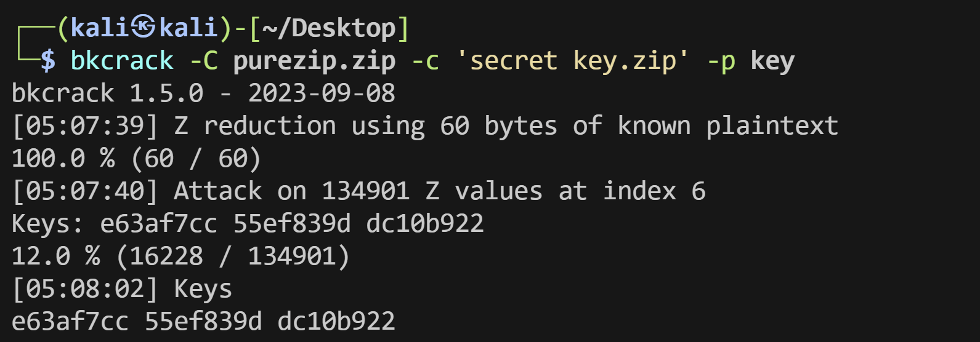The width and height of the screenshot is (980, 342).
Task: Click the Kali logo symbol in prompt
Action: [145, 28]
